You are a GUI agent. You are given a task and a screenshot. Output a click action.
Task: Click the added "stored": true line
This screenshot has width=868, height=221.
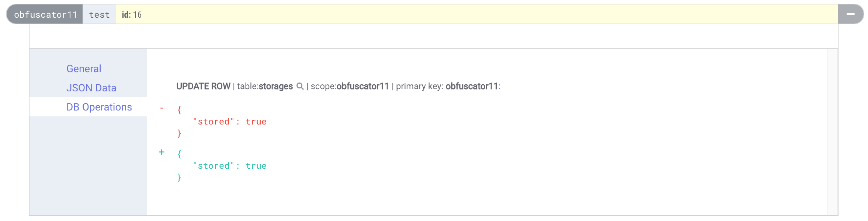[x=230, y=166]
